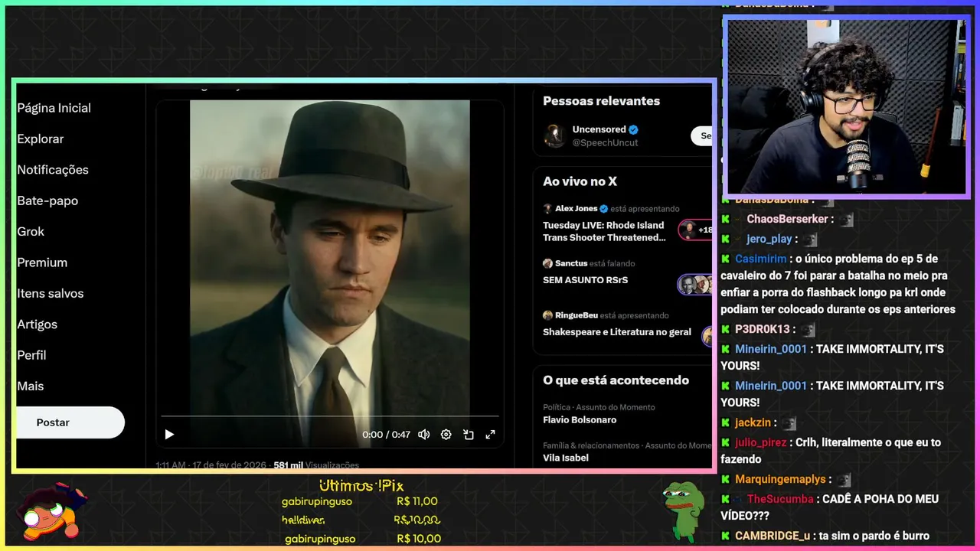
Task: Click the video time readout 0:00 / 0:47
Action: (x=387, y=435)
